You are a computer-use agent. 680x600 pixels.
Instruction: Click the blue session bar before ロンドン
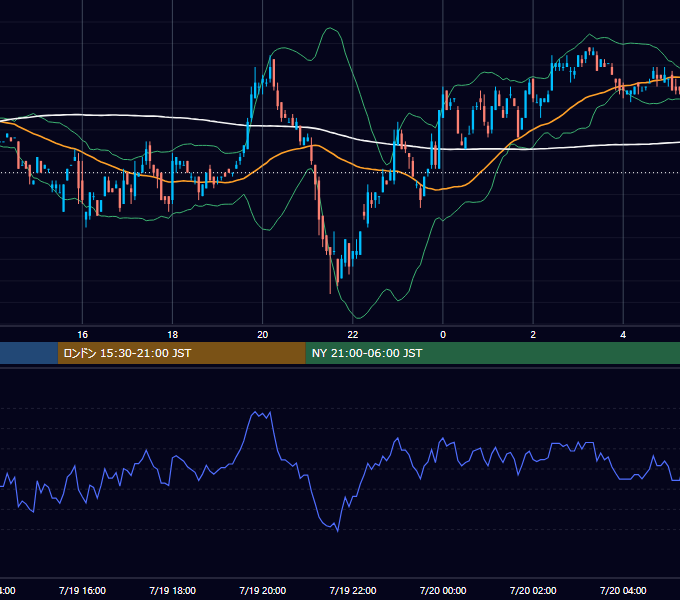29,353
